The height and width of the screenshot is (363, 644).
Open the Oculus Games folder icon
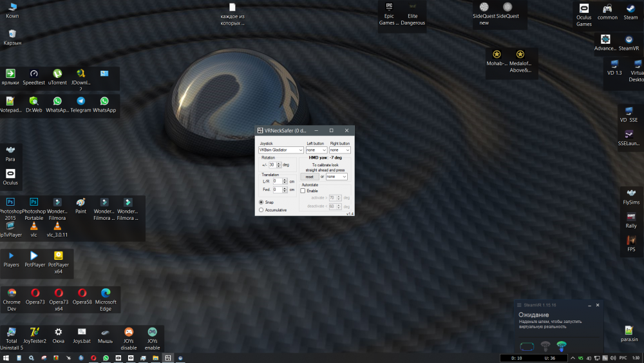click(x=583, y=15)
